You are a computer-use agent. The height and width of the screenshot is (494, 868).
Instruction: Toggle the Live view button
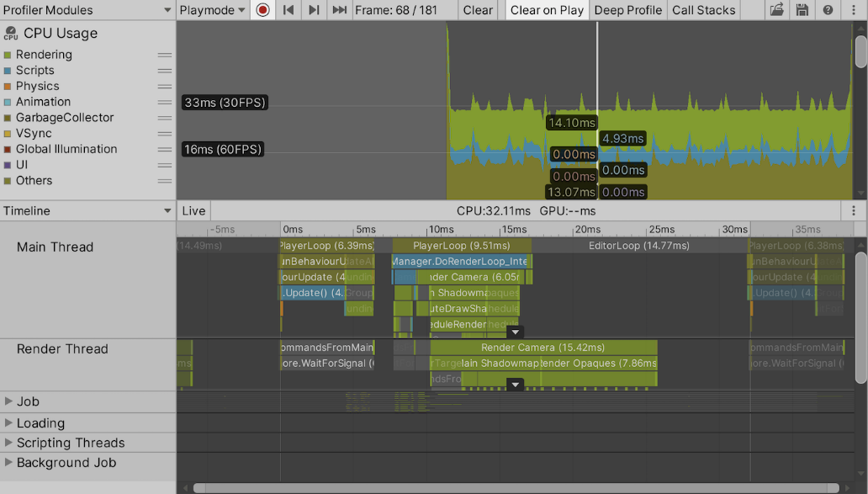pyautogui.click(x=193, y=211)
